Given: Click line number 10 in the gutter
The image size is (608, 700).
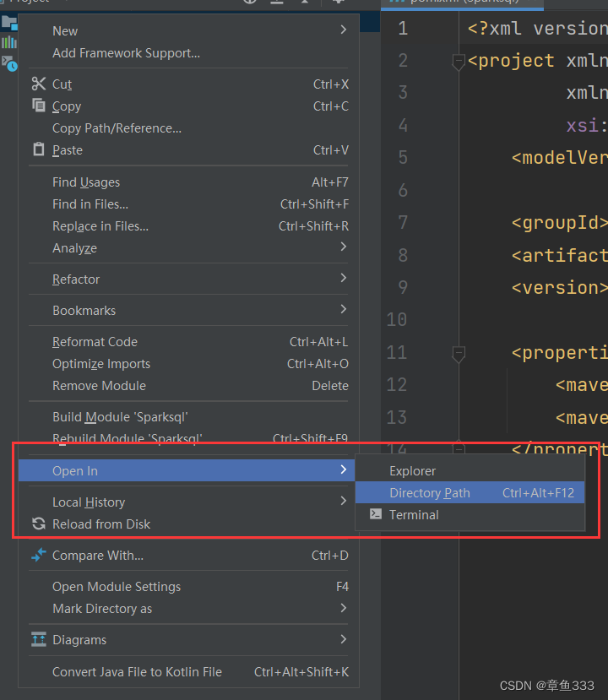Looking at the screenshot, I should tap(396, 319).
